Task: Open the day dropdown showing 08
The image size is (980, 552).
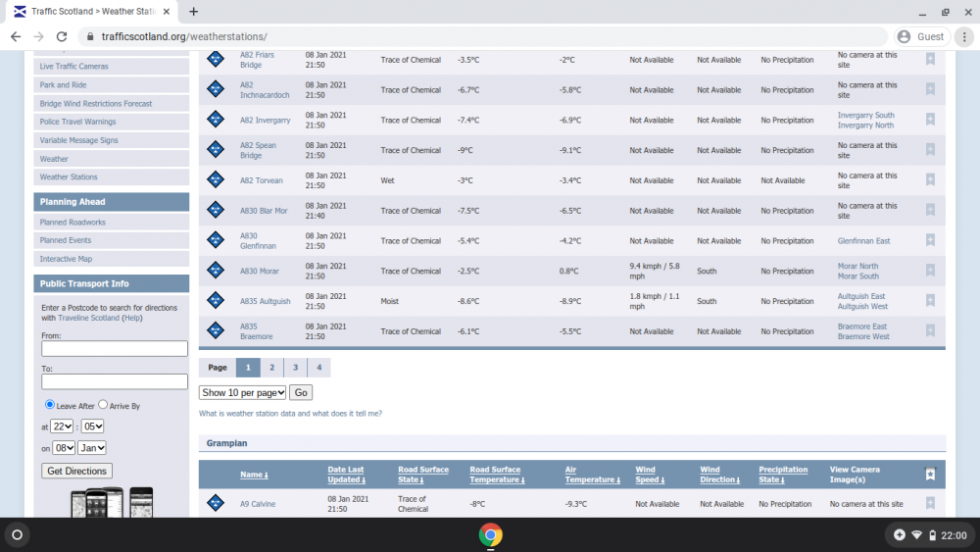Action: click(64, 448)
